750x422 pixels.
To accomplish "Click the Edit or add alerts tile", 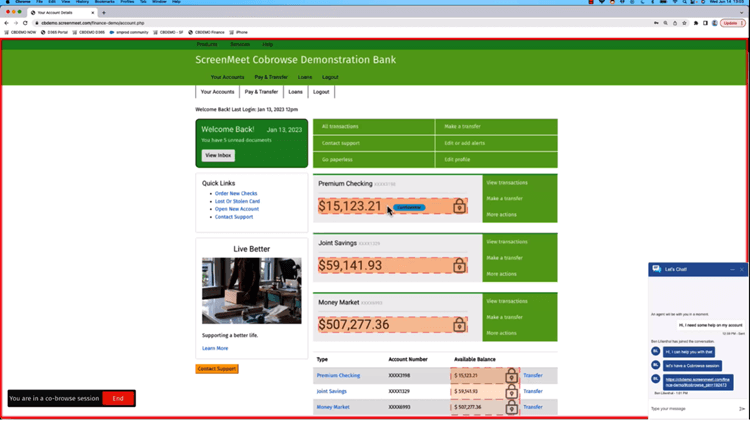I will tap(496, 143).
